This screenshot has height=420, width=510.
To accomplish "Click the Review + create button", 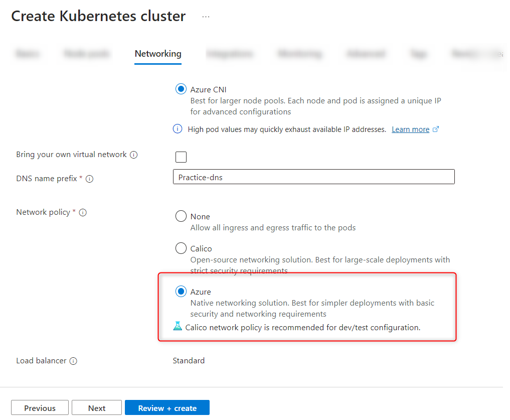I will click(167, 408).
